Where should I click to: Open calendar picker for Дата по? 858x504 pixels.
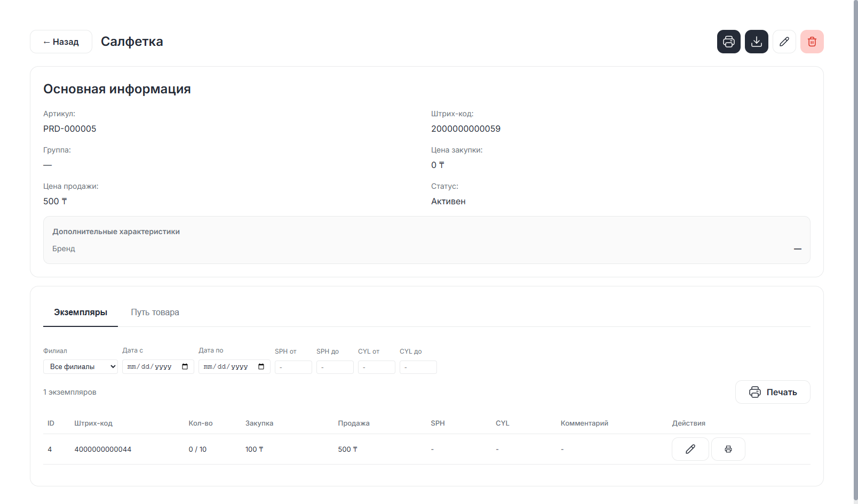point(261,367)
